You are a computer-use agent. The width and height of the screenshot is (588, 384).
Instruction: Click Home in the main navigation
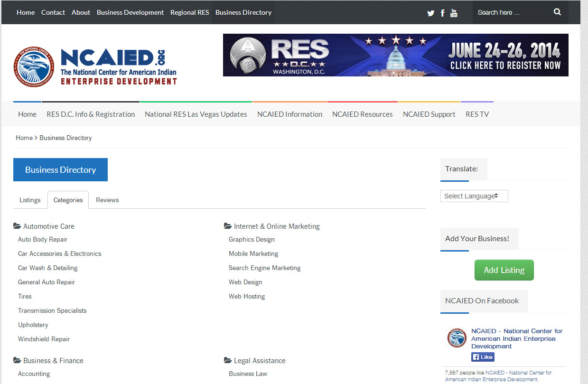27,114
